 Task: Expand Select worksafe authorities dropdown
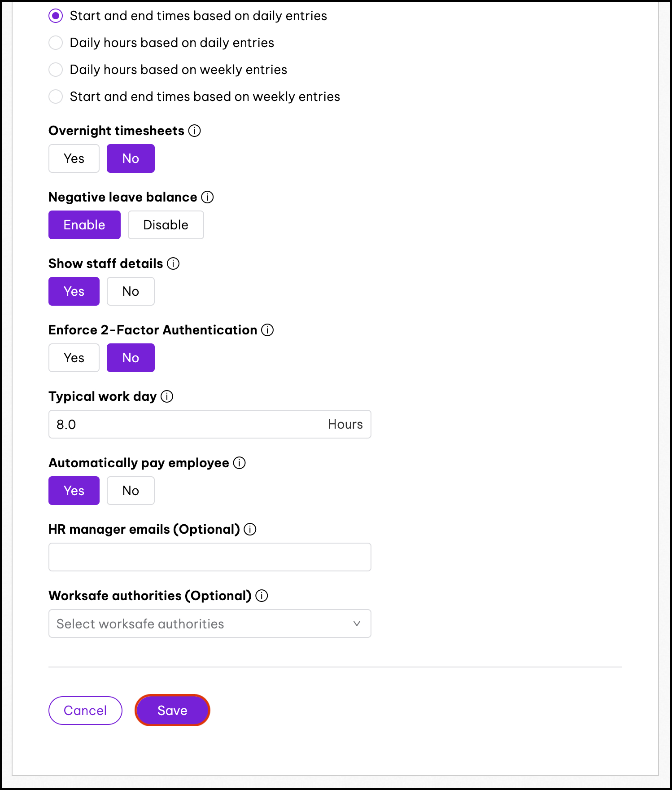click(210, 623)
